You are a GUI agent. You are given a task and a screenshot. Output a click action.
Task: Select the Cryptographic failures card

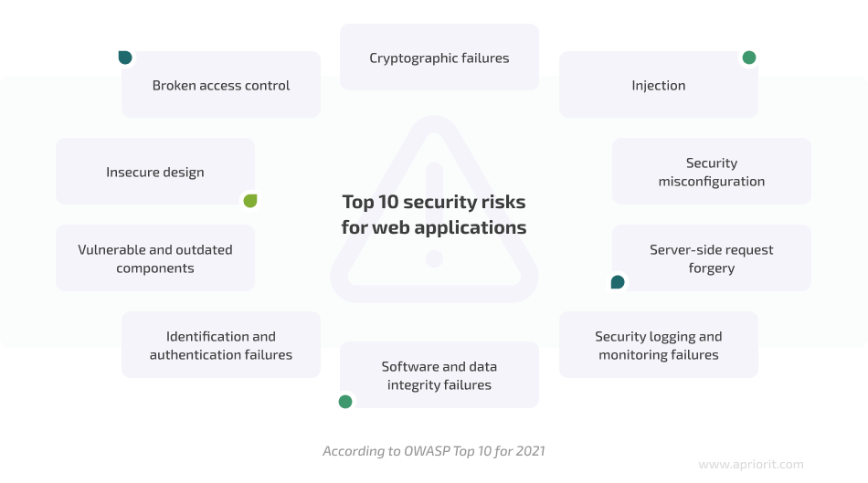(x=439, y=57)
